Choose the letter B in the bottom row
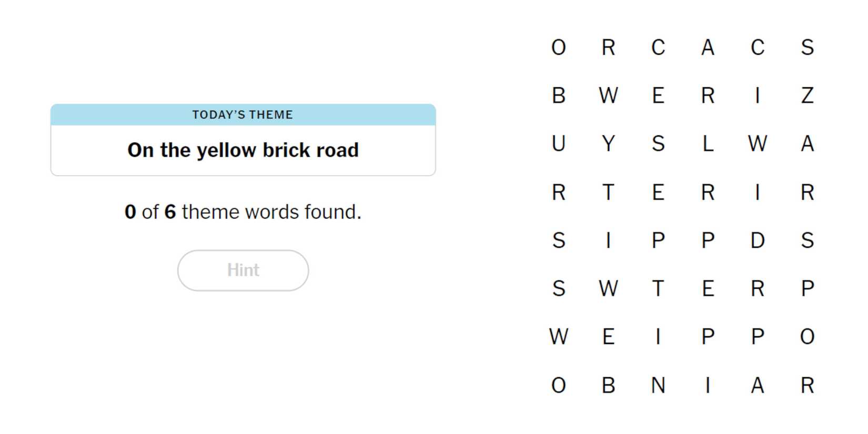Viewport: 868px width, 434px height. tap(608, 386)
